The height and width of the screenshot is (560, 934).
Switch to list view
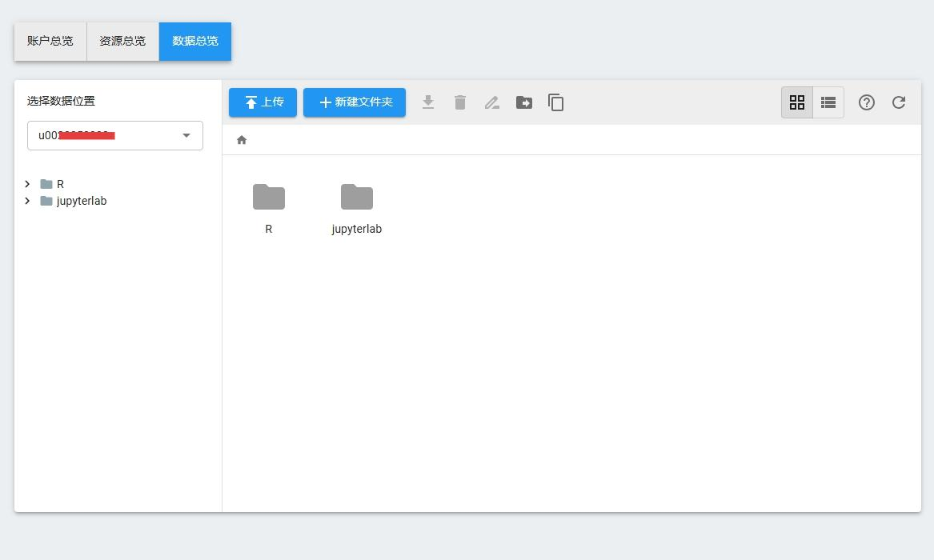click(x=828, y=102)
